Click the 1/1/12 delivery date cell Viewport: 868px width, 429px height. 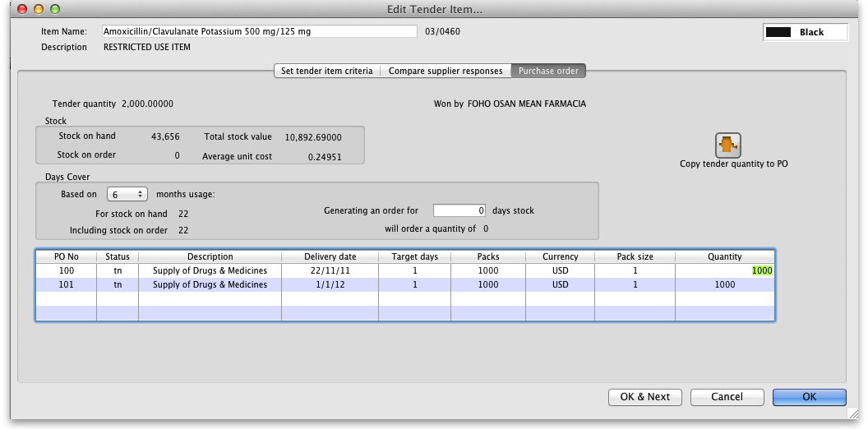[331, 285]
